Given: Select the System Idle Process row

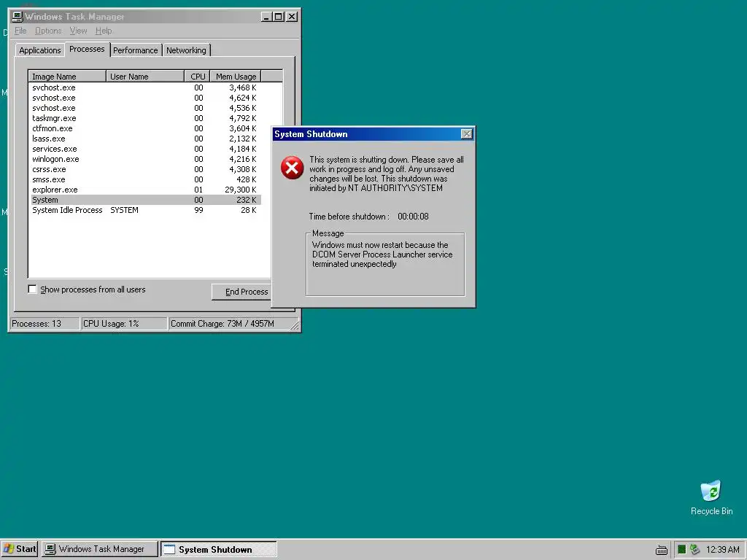Looking at the screenshot, I should (146, 210).
